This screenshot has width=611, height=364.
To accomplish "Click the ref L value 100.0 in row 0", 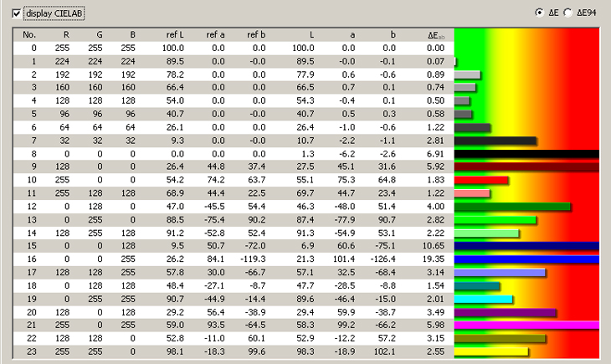I will 176,49.
